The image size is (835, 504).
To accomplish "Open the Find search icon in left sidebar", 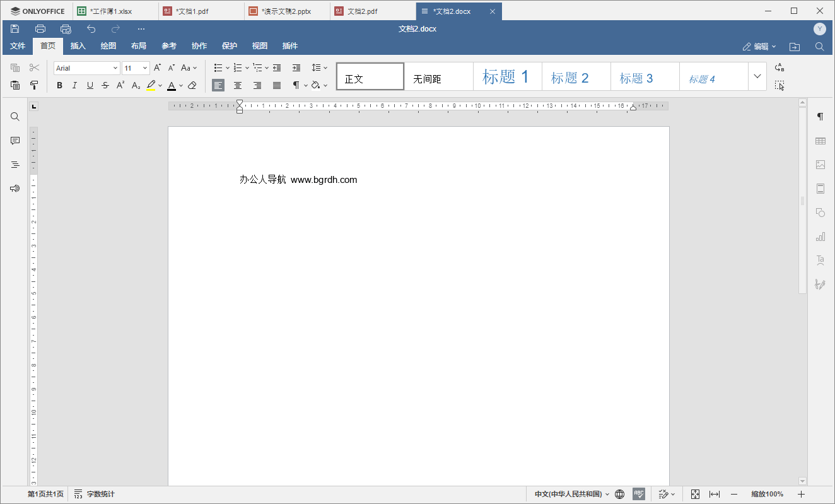I will 15,117.
